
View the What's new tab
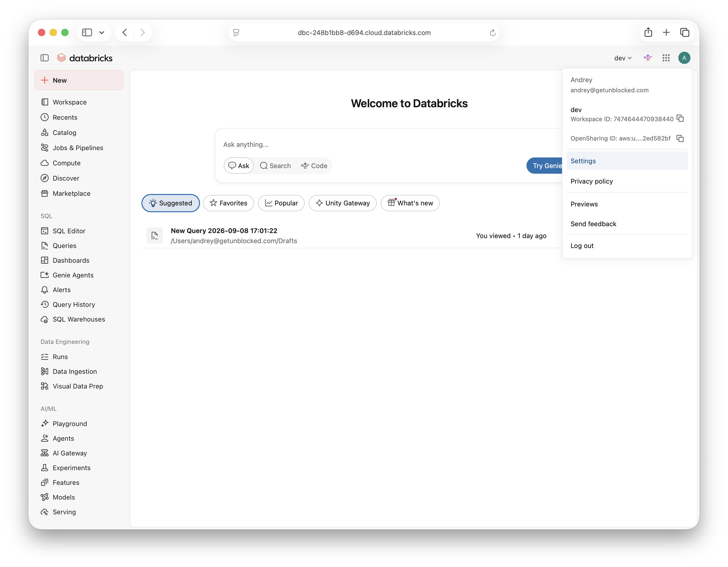tap(410, 203)
